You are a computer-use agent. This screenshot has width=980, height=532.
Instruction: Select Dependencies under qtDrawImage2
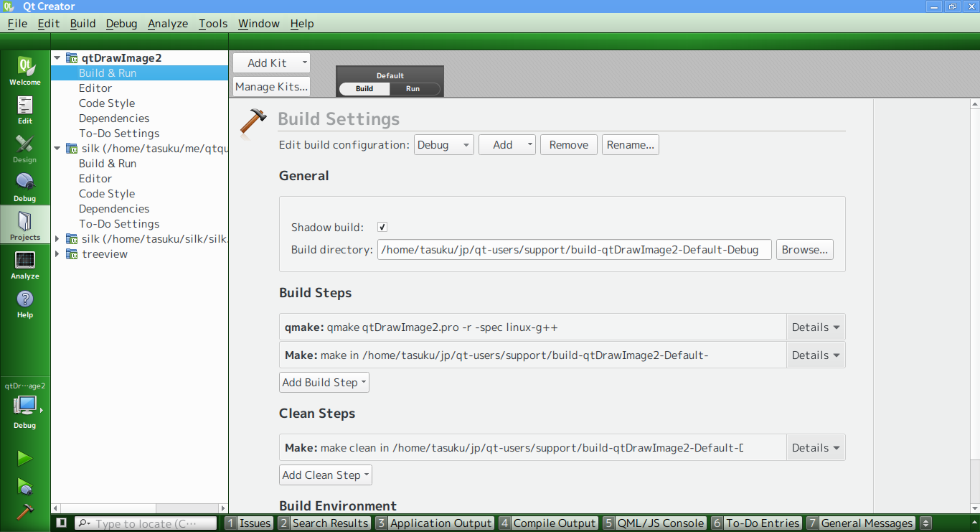click(114, 118)
